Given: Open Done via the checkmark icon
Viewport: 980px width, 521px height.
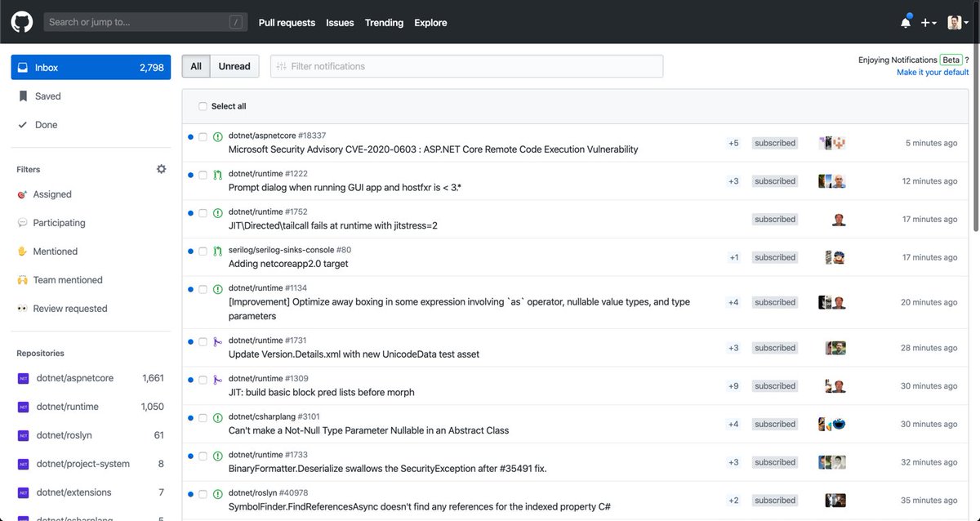Looking at the screenshot, I should 23,125.
